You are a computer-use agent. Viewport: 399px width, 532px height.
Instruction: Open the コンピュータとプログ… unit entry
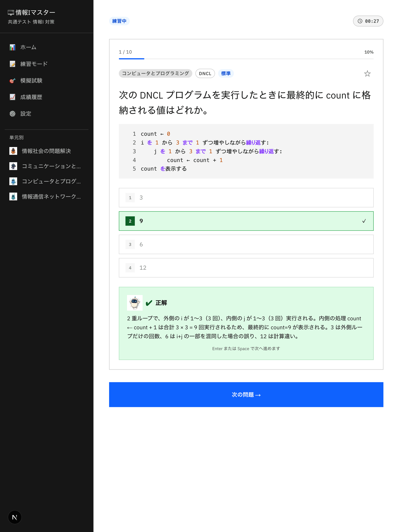click(51, 181)
